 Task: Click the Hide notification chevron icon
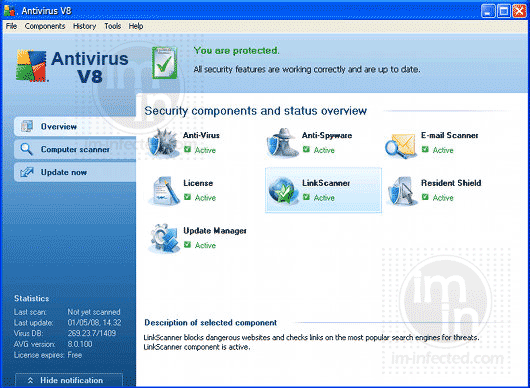[x=30, y=381]
